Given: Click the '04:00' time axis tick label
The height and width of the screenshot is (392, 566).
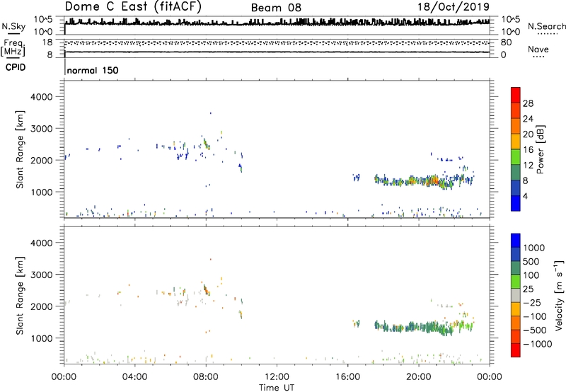Looking at the screenshot, I should [x=134, y=377].
